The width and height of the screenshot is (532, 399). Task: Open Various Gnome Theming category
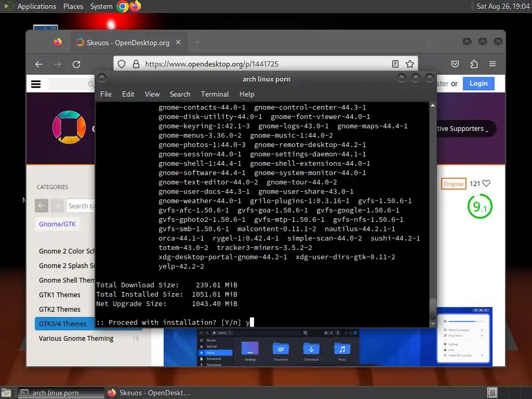click(76, 339)
